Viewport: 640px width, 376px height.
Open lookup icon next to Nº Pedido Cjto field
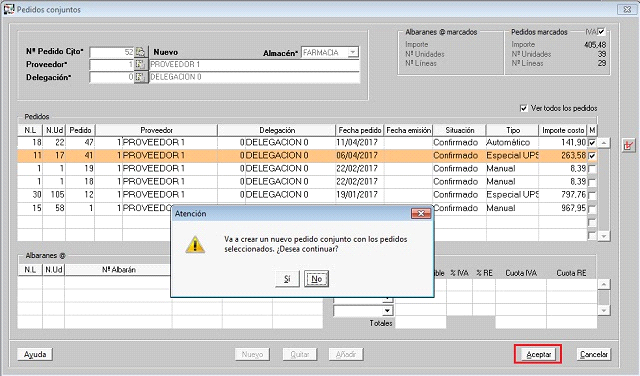pos(140,52)
